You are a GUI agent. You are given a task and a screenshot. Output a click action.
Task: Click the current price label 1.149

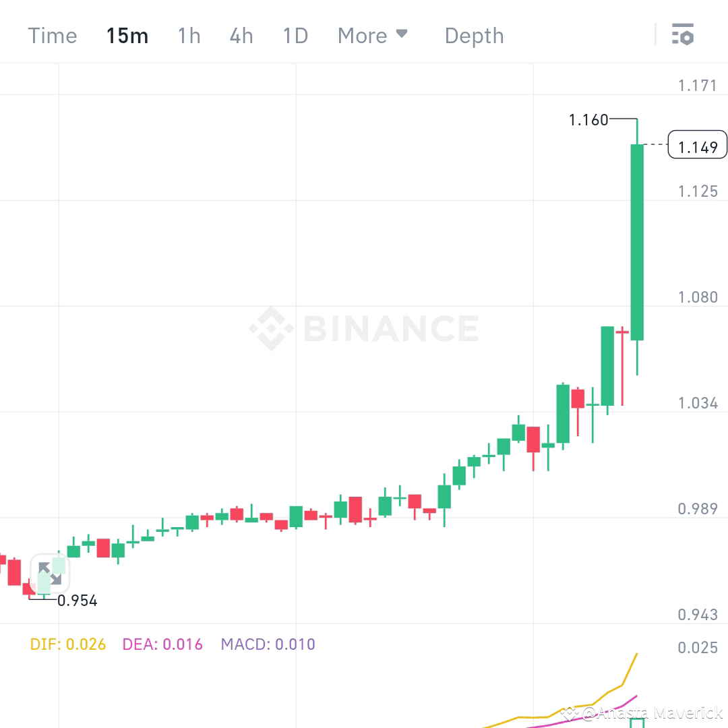pyautogui.click(x=698, y=145)
